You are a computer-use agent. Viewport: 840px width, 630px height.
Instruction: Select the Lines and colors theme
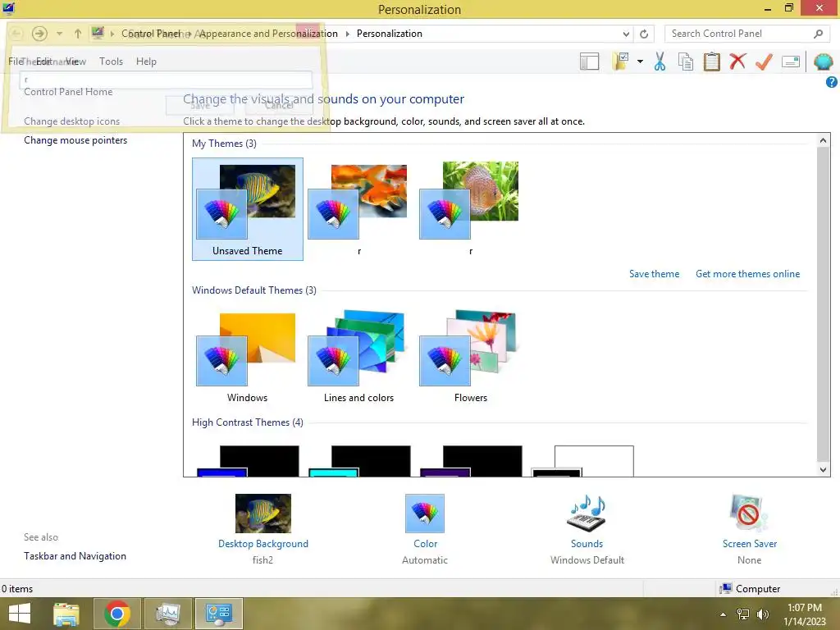point(358,358)
